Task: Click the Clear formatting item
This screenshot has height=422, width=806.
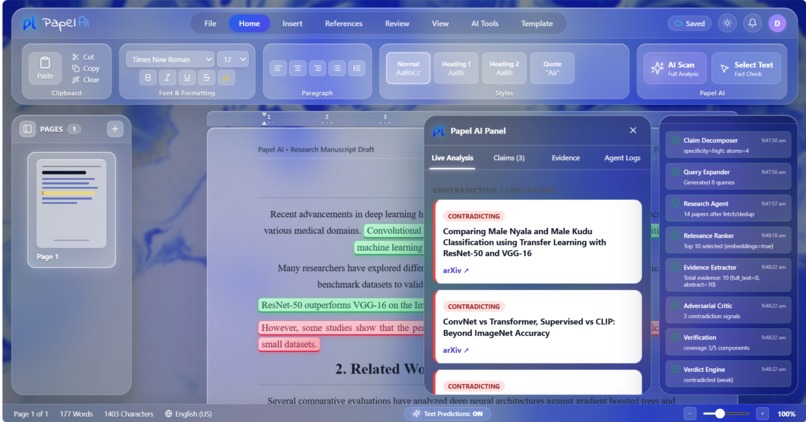Action: tap(85, 80)
